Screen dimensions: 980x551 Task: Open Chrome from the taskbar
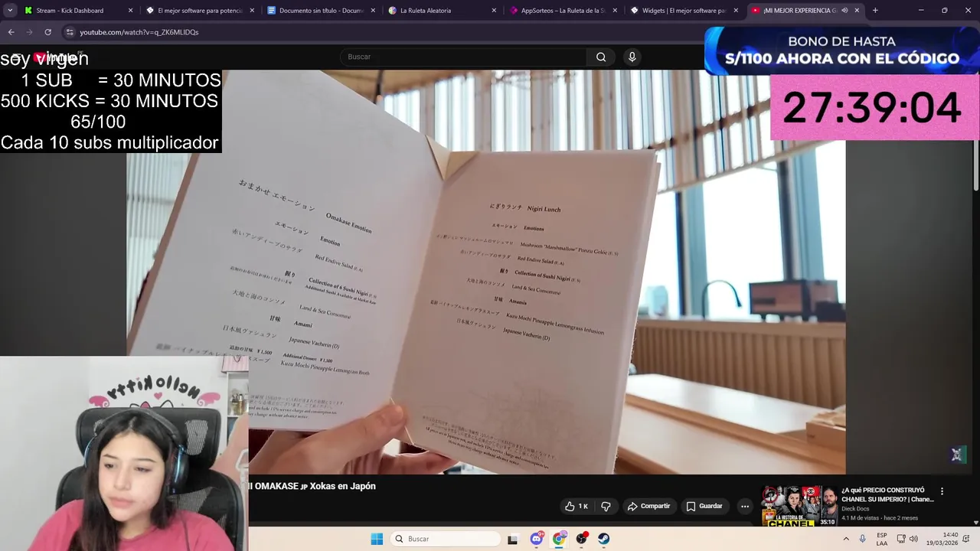(559, 539)
